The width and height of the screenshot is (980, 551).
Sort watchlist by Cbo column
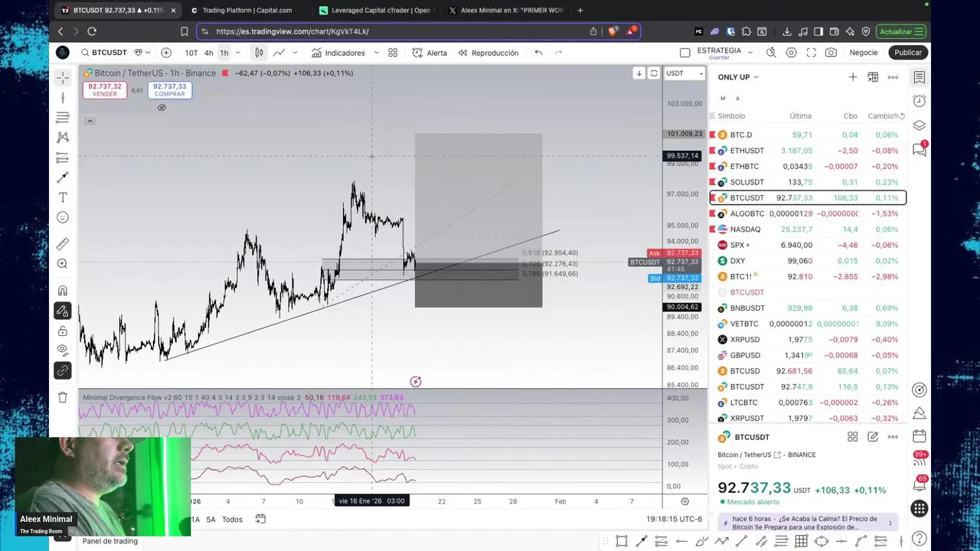850,116
